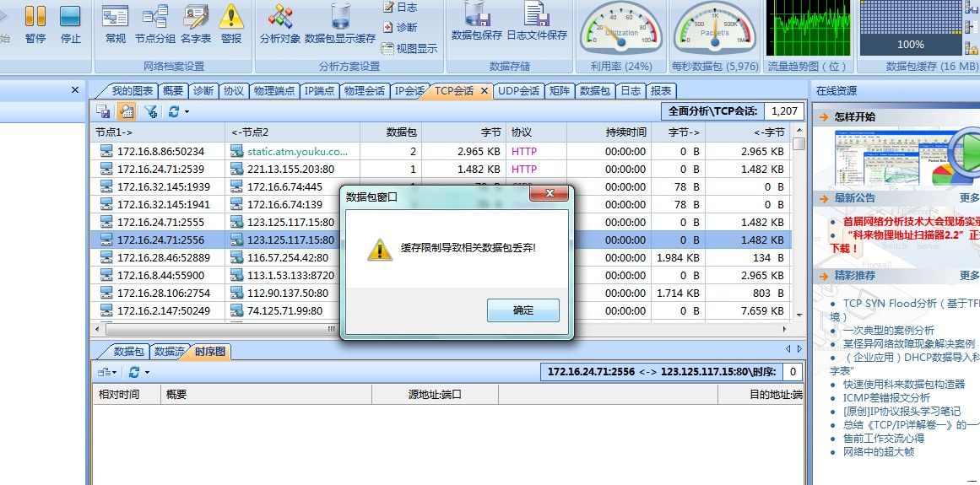Open 视图显示 view display settings
The height and width of the screenshot is (485, 980).
(x=409, y=48)
